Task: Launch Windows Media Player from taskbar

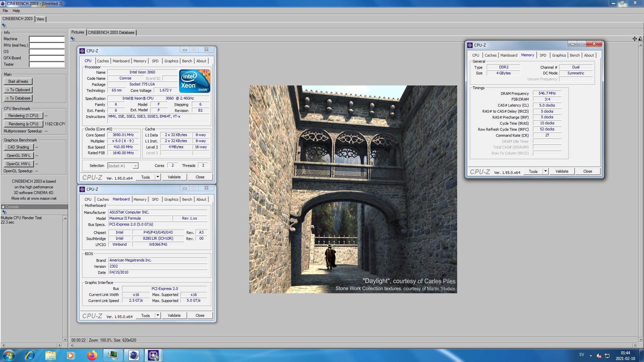Action: [x=71, y=355]
